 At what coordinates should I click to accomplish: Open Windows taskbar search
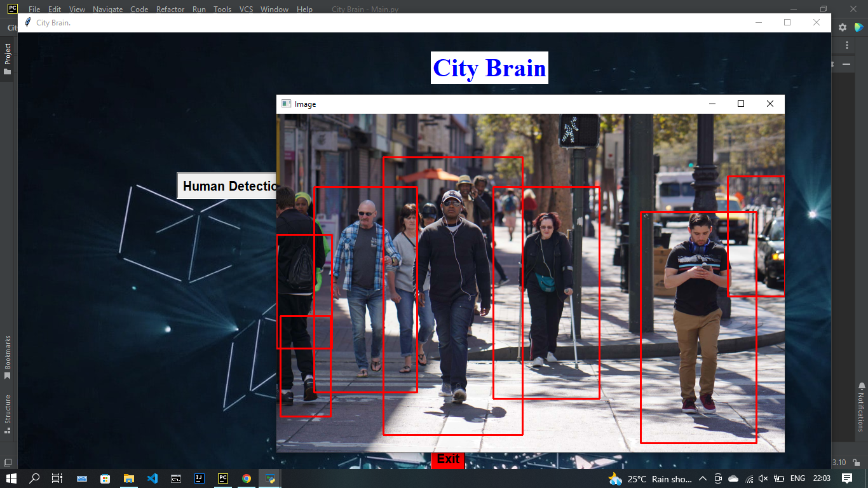click(x=35, y=478)
